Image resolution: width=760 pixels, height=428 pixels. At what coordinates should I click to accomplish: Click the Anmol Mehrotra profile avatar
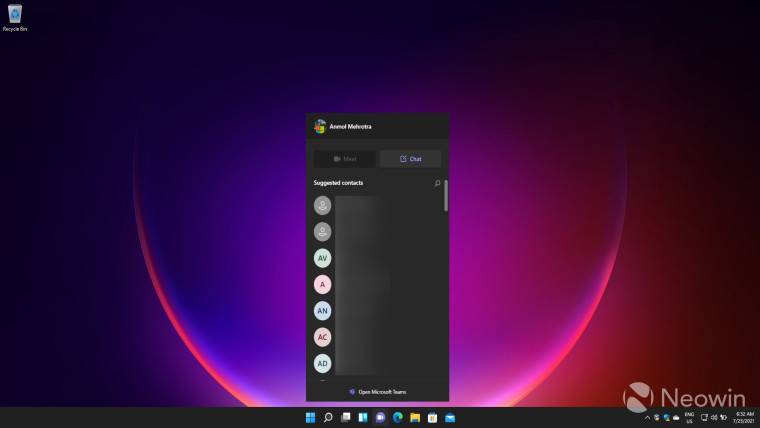click(320, 127)
